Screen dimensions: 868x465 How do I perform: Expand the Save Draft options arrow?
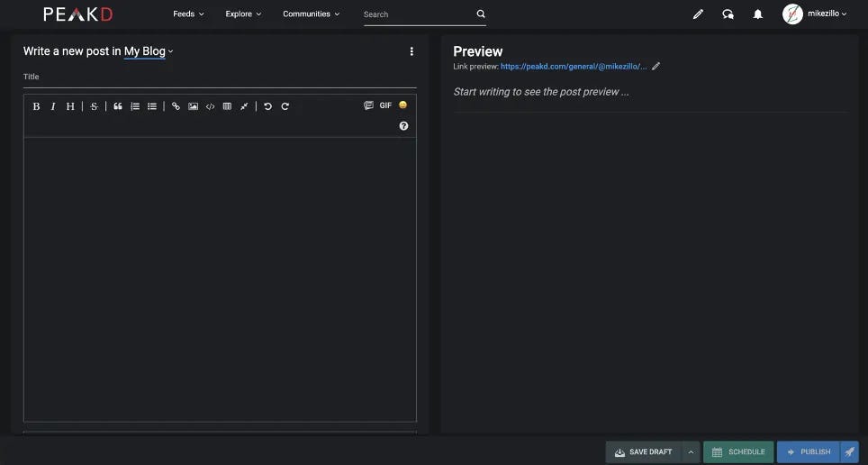(x=691, y=451)
